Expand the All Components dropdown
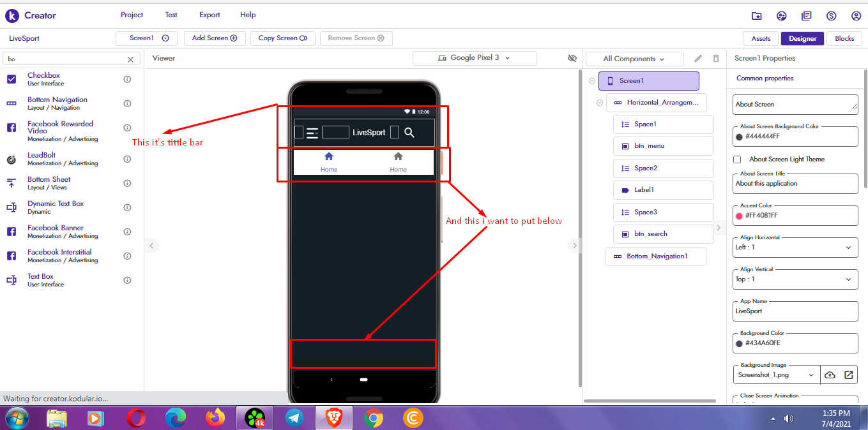868x430 pixels. [x=634, y=59]
